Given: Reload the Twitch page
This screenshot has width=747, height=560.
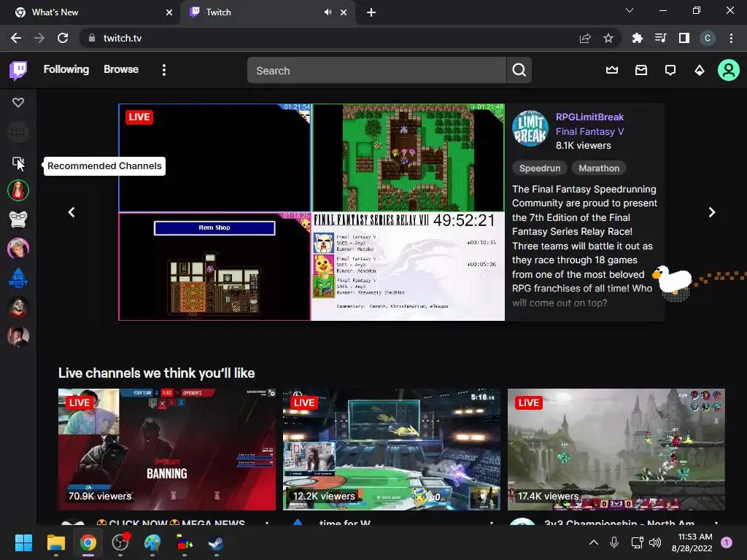Looking at the screenshot, I should pyautogui.click(x=63, y=38).
